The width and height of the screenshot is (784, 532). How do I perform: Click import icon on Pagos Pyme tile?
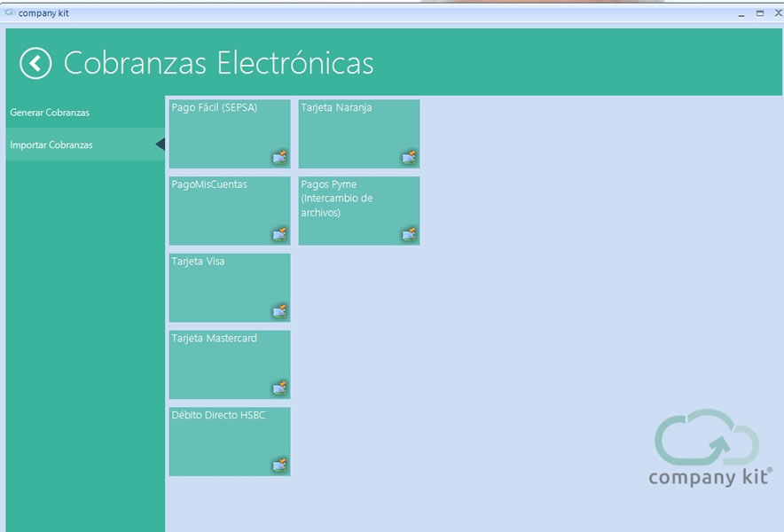click(x=409, y=234)
